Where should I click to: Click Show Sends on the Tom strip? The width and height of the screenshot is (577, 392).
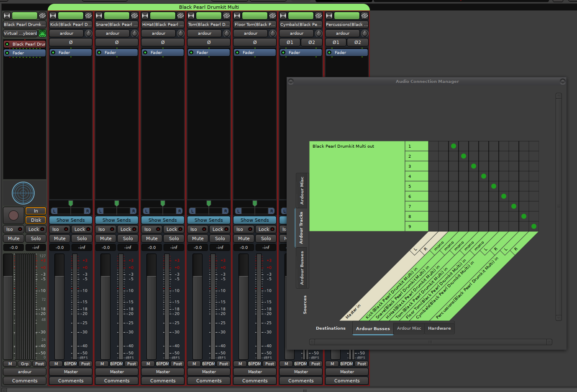click(209, 220)
